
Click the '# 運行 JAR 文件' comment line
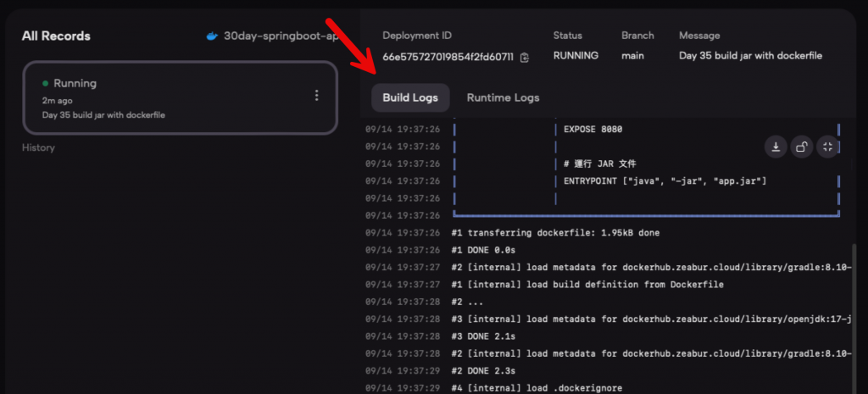[x=598, y=164]
